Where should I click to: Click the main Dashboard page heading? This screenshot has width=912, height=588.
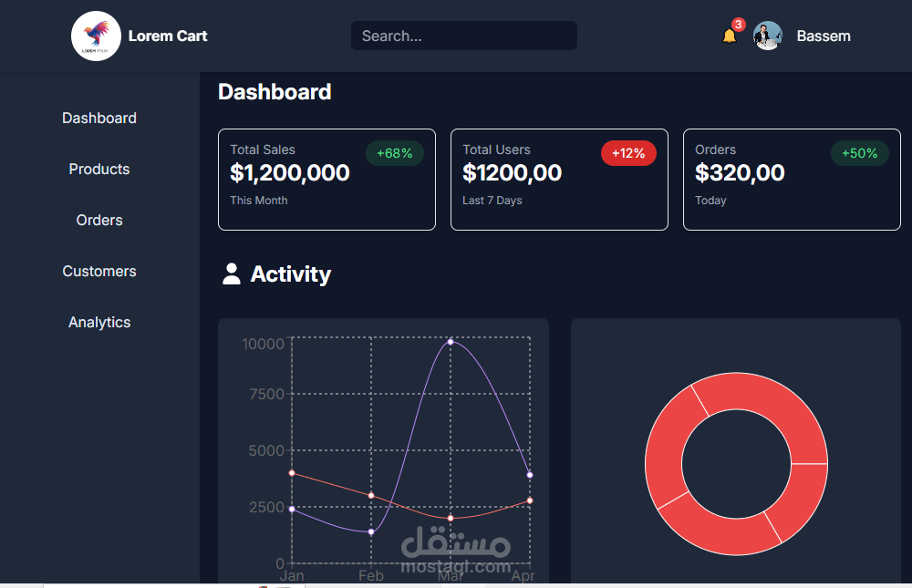(275, 92)
